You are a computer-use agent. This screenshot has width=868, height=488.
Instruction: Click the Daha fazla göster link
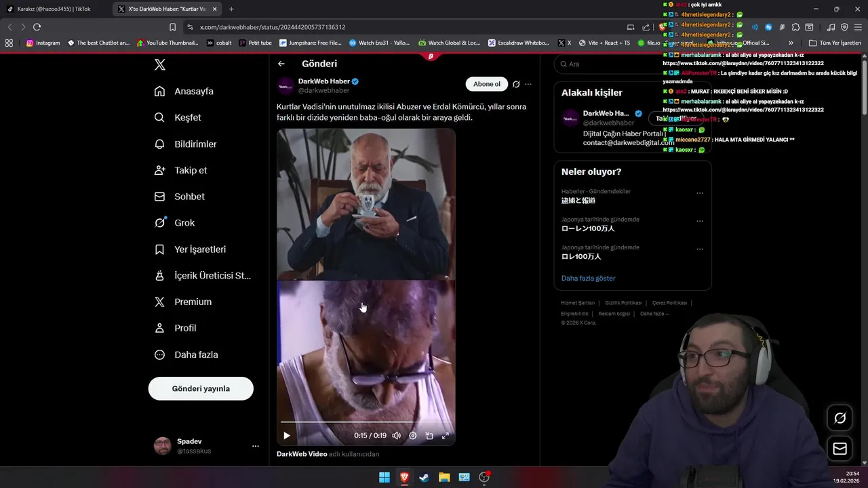(589, 279)
